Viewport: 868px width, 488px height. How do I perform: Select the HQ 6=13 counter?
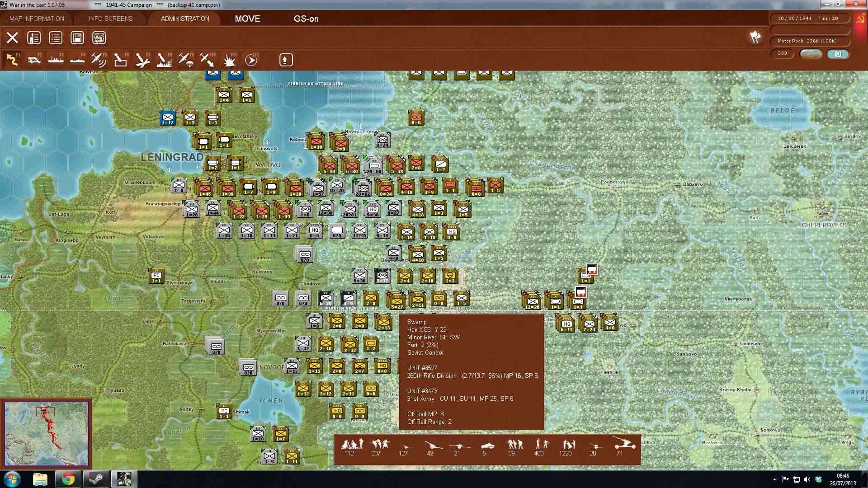tap(567, 324)
